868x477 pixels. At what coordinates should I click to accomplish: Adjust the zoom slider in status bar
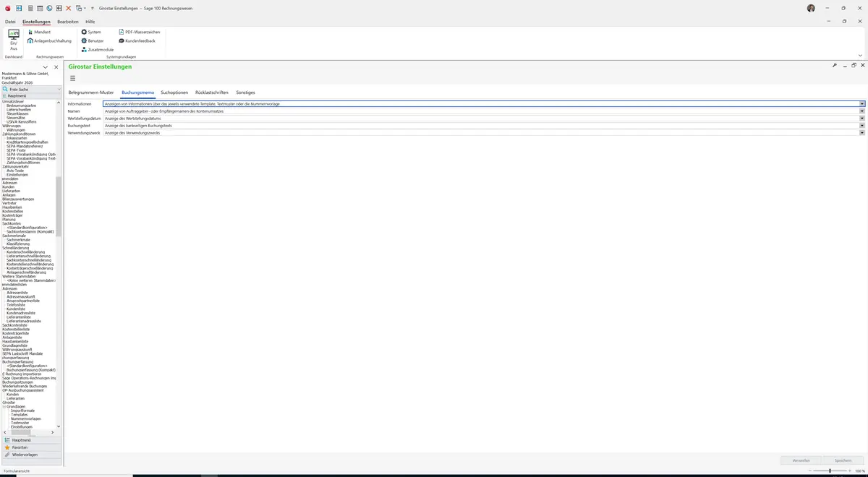tap(830, 471)
